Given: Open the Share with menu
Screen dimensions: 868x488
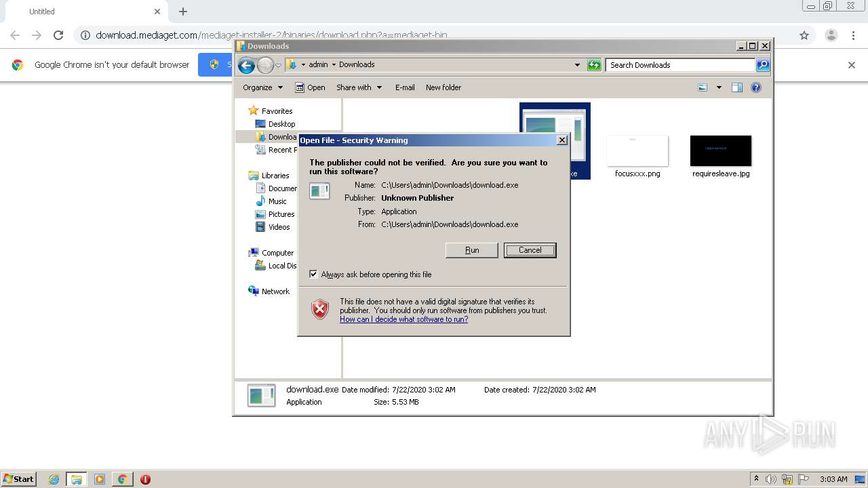Looking at the screenshot, I should [x=359, y=87].
